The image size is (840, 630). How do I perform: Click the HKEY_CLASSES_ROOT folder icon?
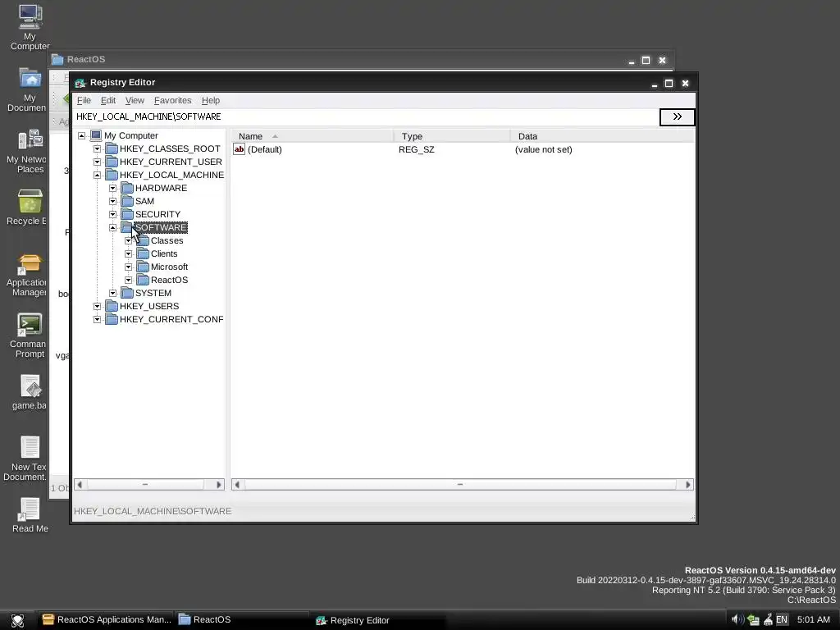coord(112,148)
